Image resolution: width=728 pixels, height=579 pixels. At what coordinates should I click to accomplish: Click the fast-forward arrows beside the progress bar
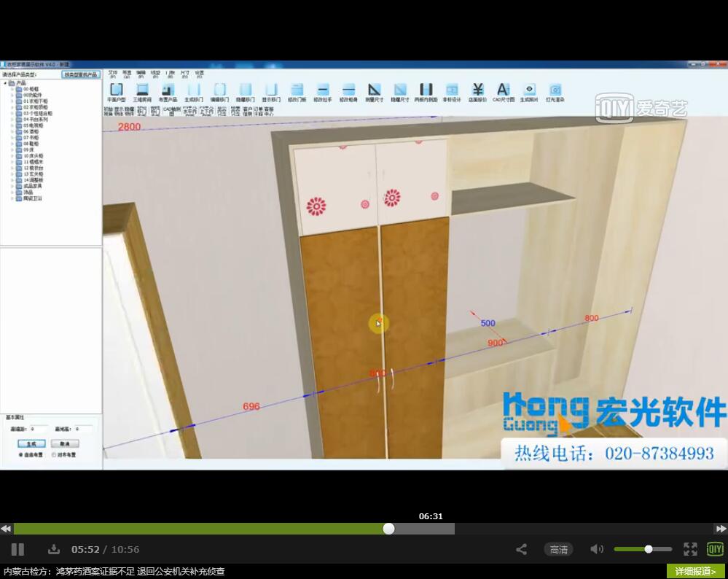pyautogui.click(x=721, y=529)
